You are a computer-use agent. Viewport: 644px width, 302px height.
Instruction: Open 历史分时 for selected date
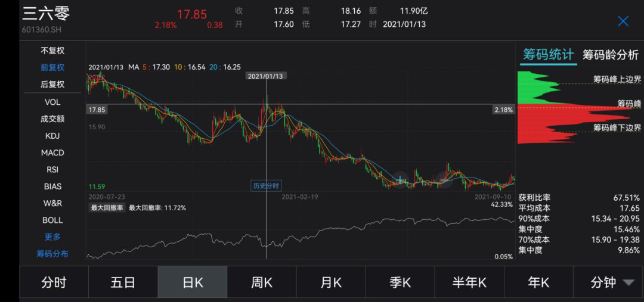(266, 185)
